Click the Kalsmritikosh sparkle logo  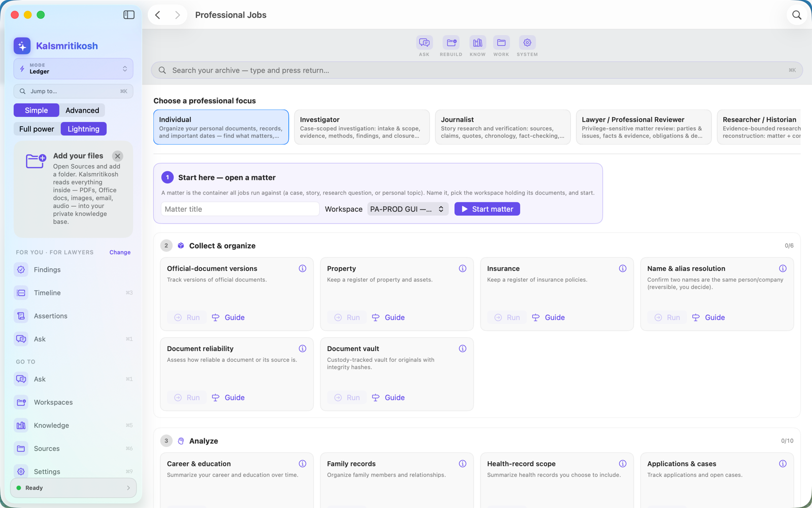tap(22, 46)
